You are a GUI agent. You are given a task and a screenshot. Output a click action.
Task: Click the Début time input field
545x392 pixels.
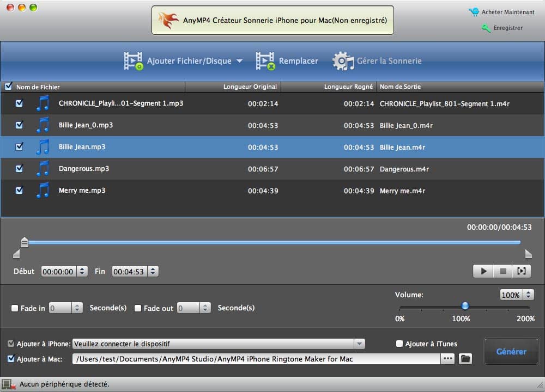click(x=59, y=271)
